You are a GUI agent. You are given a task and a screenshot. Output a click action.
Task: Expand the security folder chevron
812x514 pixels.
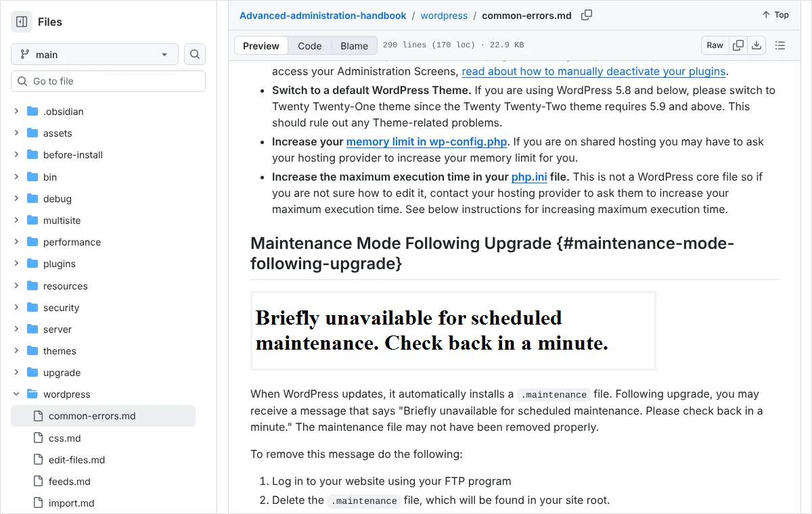click(x=16, y=307)
